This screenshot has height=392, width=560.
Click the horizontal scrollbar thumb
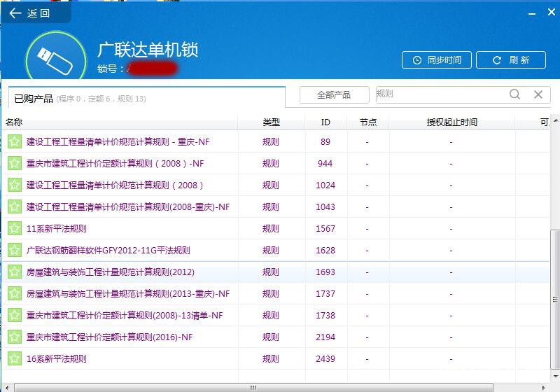coord(253,388)
